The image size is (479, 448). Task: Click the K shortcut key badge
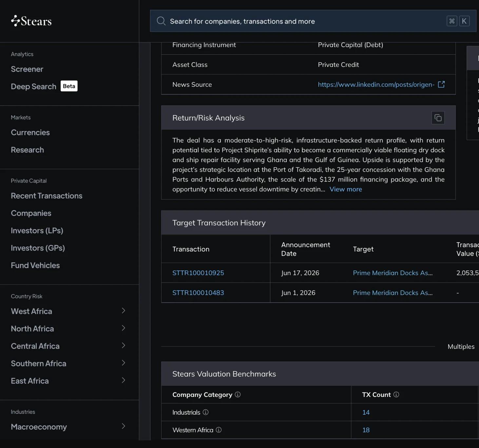coord(464,21)
